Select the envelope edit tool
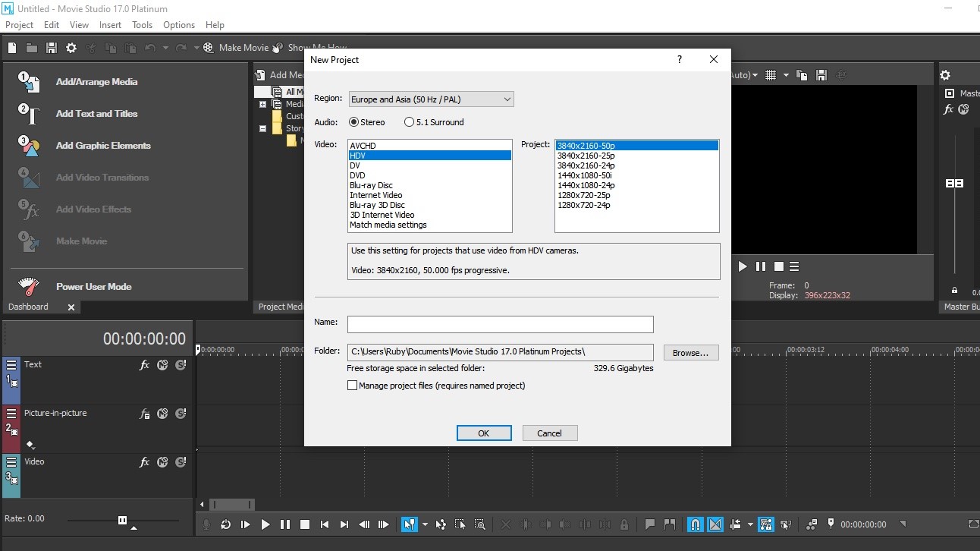Image resolution: width=980 pixels, height=551 pixels. [441, 524]
